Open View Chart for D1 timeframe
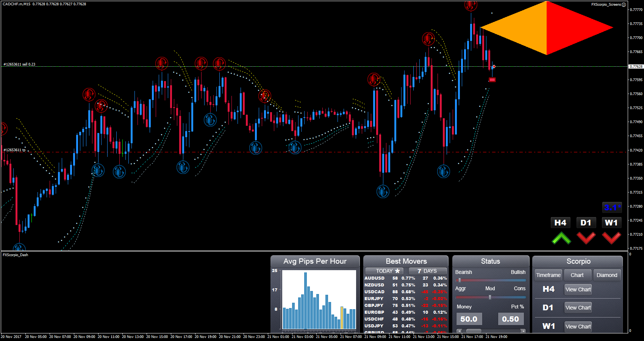The image size is (644, 341). point(578,308)
